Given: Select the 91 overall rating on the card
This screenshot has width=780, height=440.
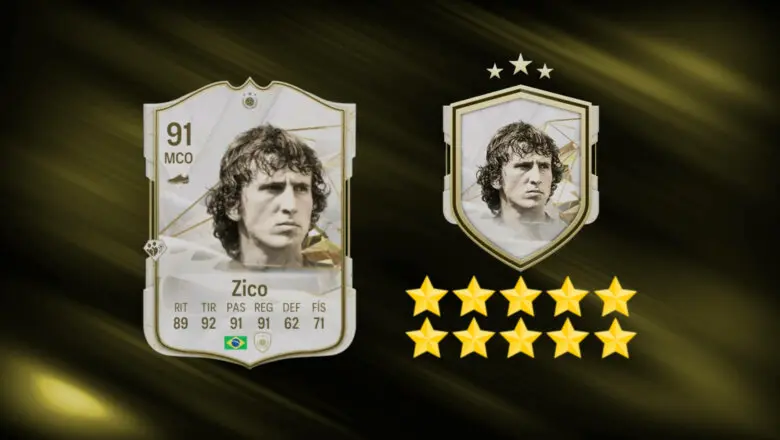Looking at the screenshot, I should point(179,135).
